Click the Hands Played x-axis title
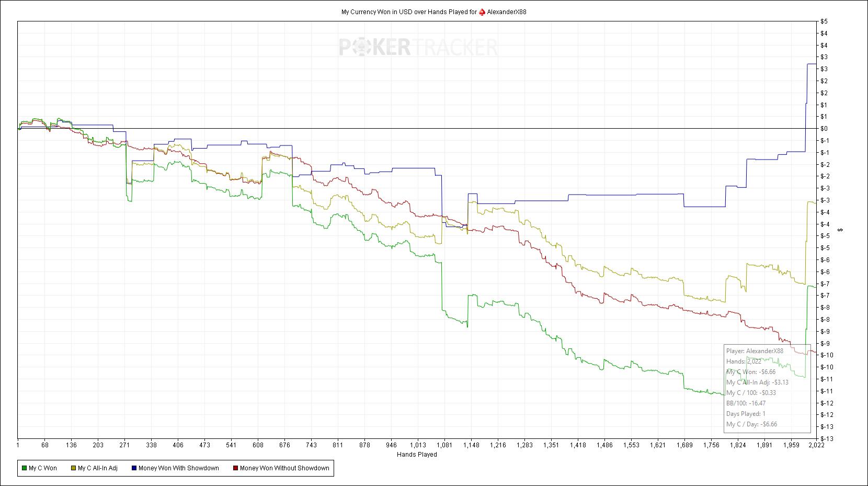Image resolution: width=868 pixels, height=486 pixels. pyautogui.click(x=417, y=455)
